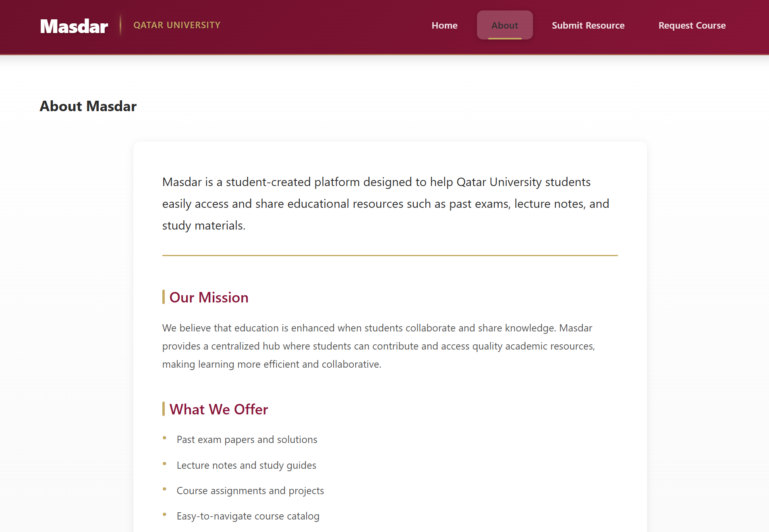This screenshot has width=769, height=532.
Task: Click the gold horizontal divider line
Action: coord(389,255)
